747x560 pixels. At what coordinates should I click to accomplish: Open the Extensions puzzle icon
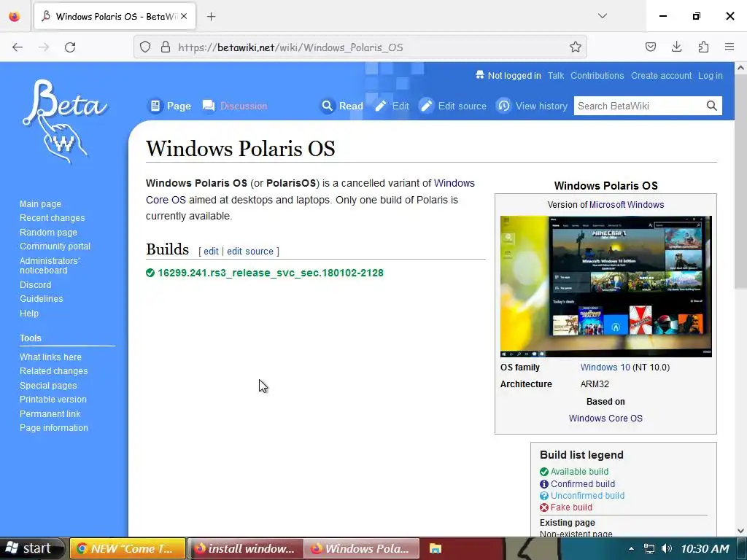[x=703, y=47]
